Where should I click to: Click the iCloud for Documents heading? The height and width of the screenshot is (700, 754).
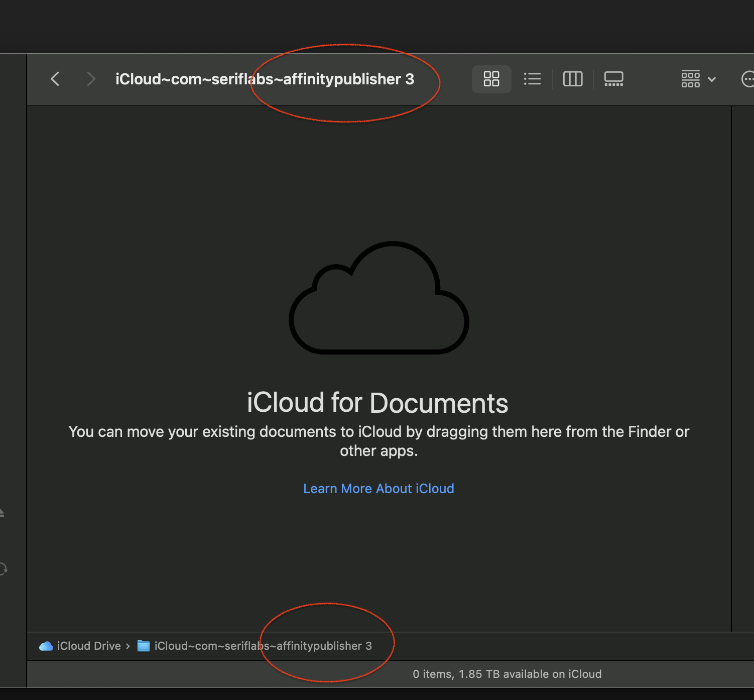[378, 403]
